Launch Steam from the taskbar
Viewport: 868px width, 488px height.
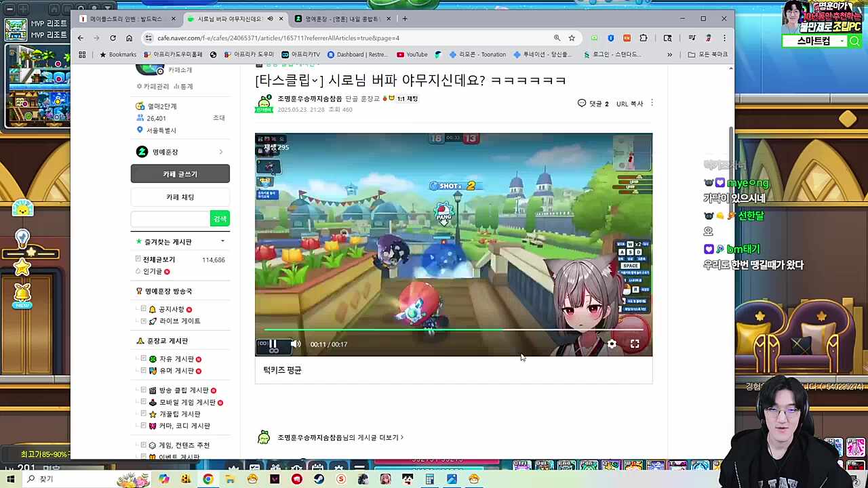[319, 479]
